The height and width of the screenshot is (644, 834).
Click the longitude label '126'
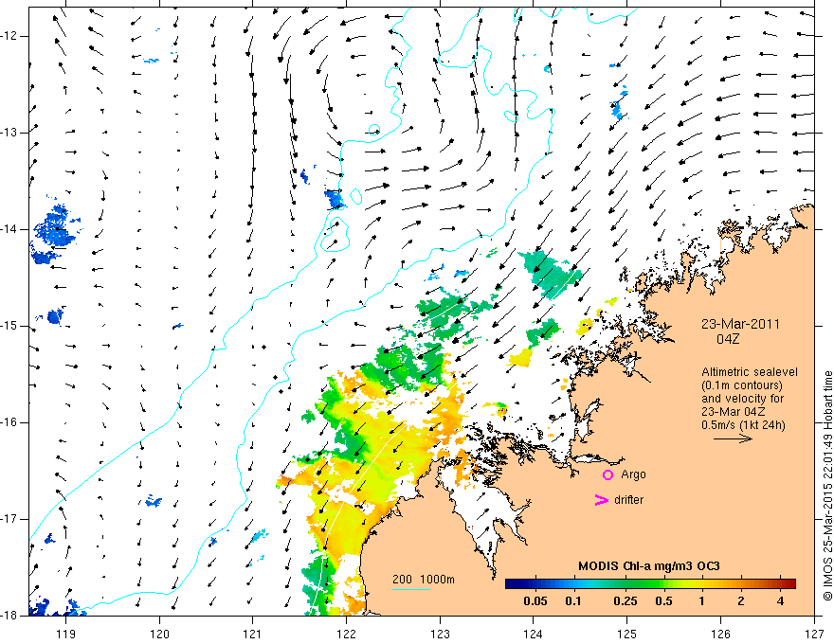tap(720, 634)
